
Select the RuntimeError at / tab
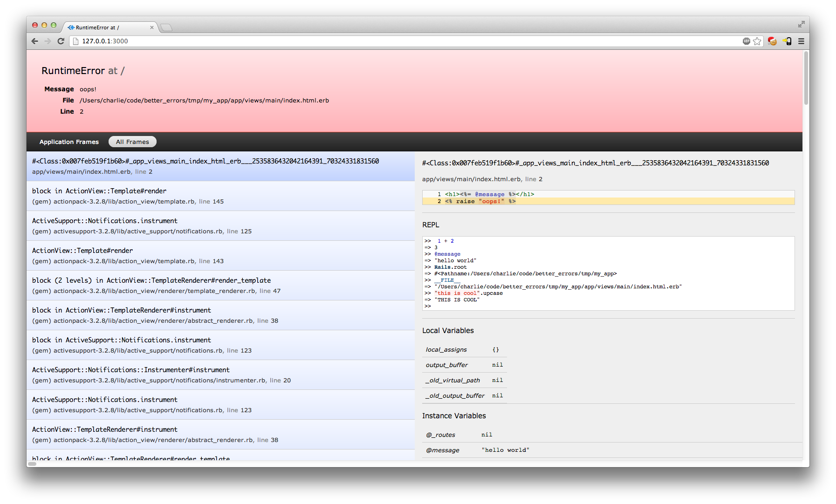[x=110, y=27]
